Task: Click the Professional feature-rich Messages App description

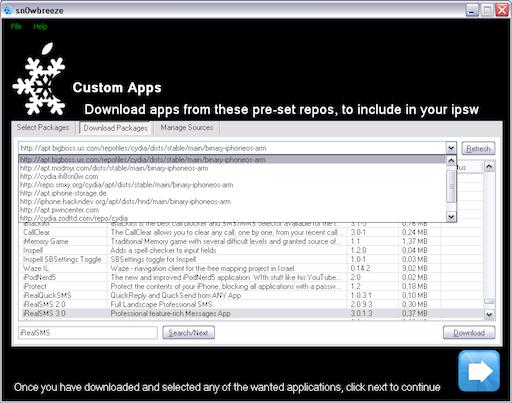Action: (170, 313)
